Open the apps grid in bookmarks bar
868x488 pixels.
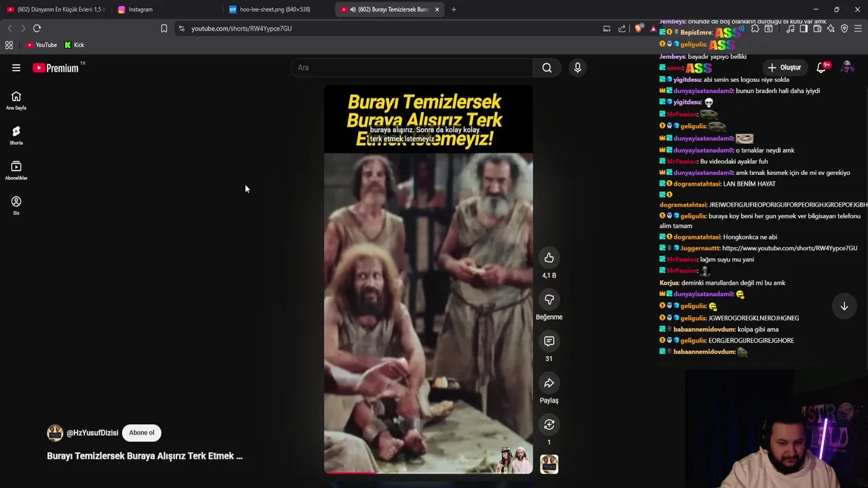(x=9, y=45)
